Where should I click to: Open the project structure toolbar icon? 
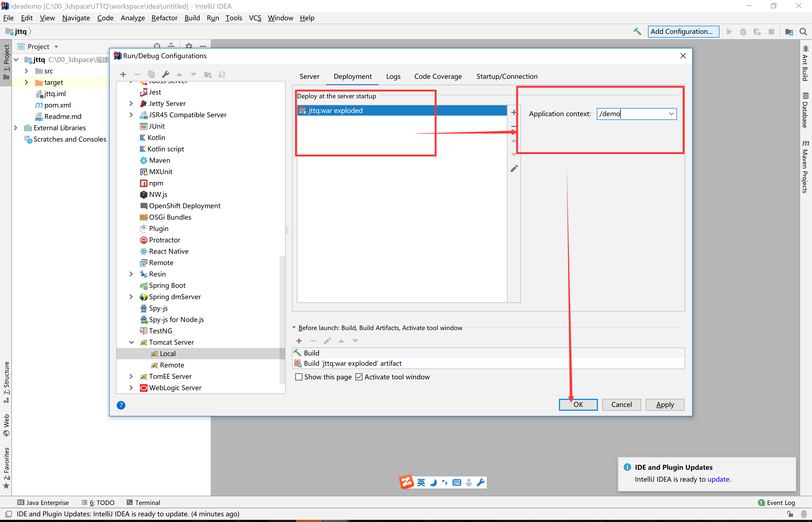(x=789, y=31)
